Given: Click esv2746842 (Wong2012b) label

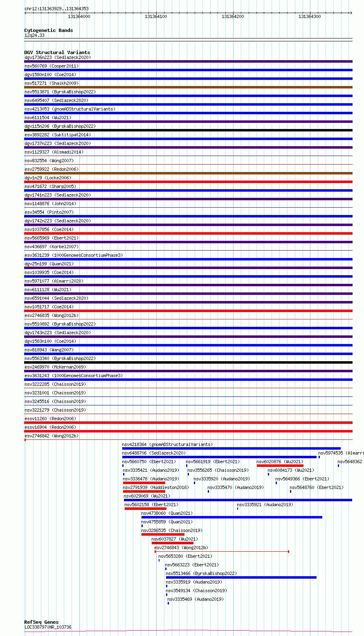Looking at the screenshot, I should (52, 436).
